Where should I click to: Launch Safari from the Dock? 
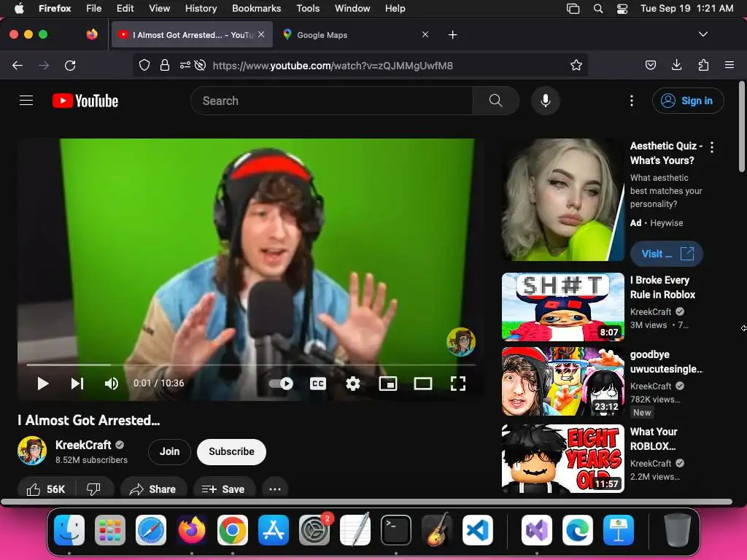click(151, 530)
